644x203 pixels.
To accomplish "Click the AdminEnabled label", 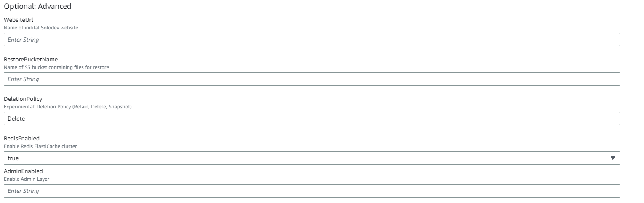I will click(23, 171).
